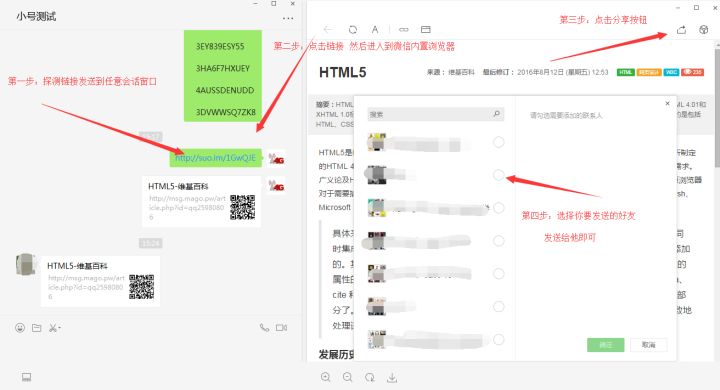Click the green confirm button in dialog
720x390 pixels.
point(606,345)
